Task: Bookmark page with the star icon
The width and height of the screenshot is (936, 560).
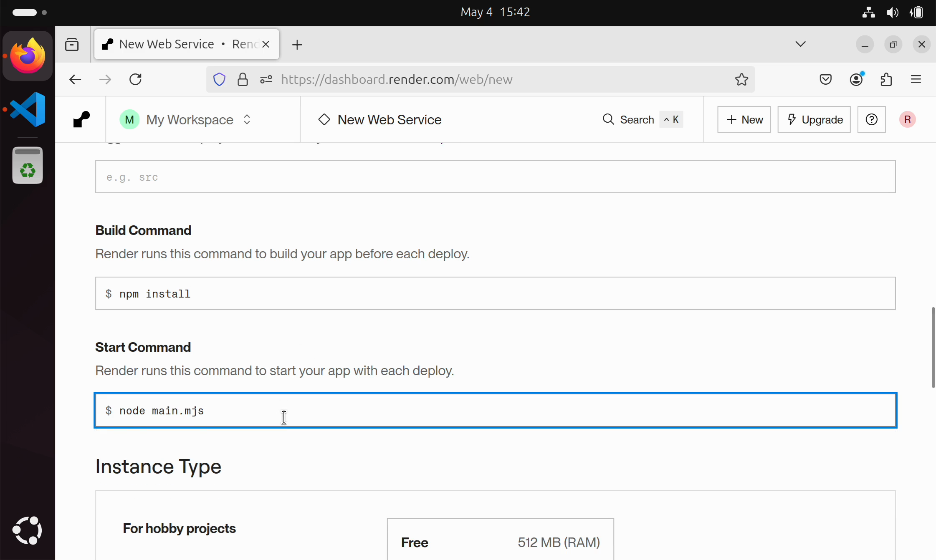Action: 741,79
